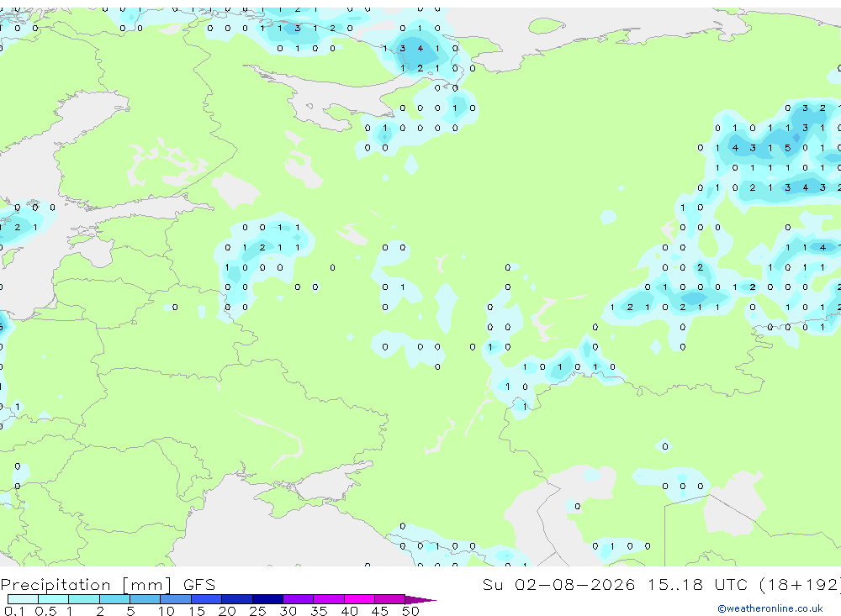Click the '25' legend scale label
841x616 pixels.
pos(257,611)
